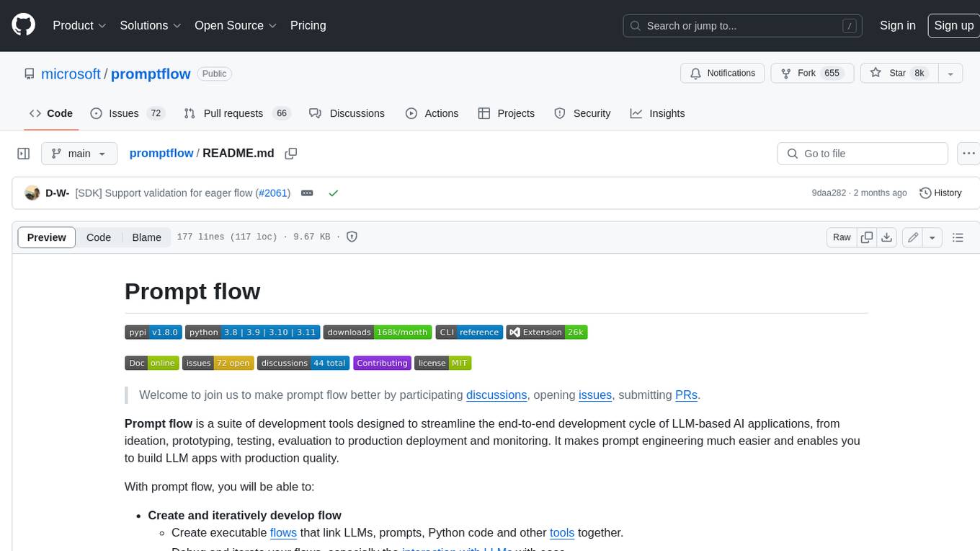
Task: Copy the README.md file path
Action: pyautogui.click(x=291, y=154)
